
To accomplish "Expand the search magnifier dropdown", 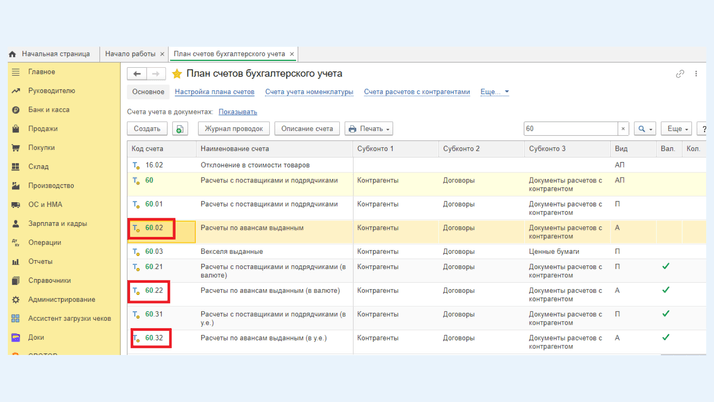I will coord(645,129).
